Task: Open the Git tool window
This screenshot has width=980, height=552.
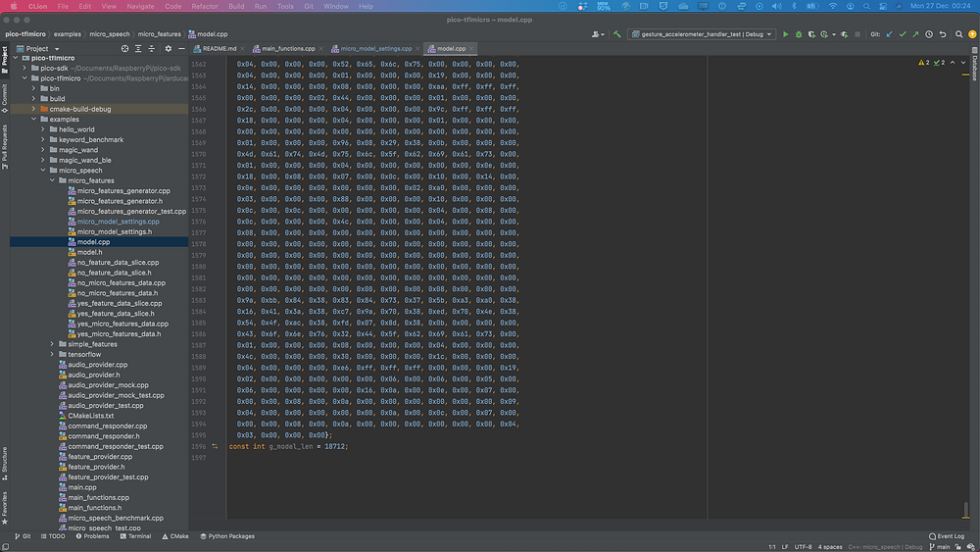Action: [x=23, y=536]
